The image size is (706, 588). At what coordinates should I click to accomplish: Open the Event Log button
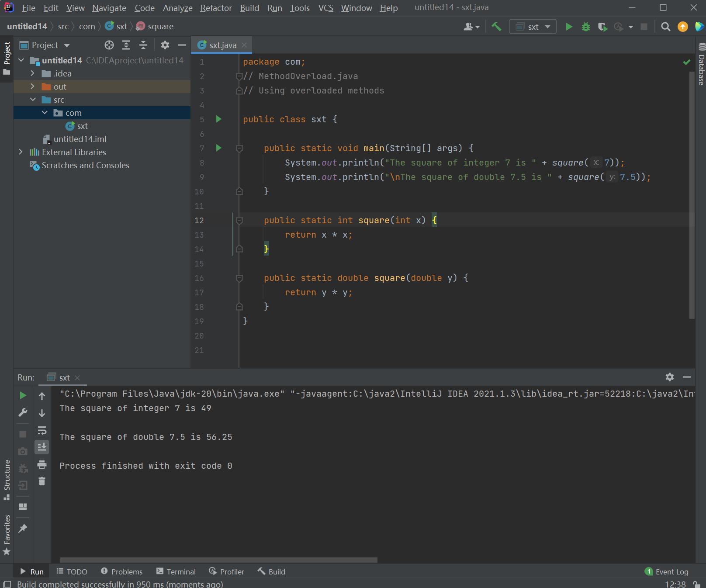(x=667, y=571)
